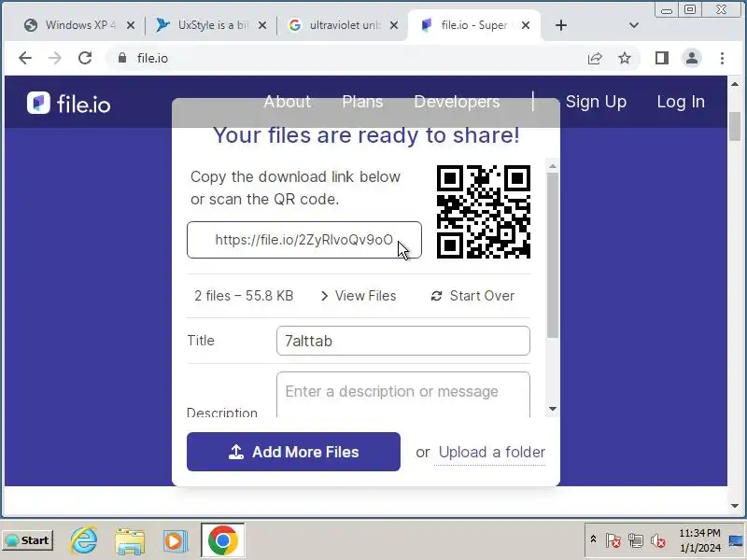Share this page via share icon
The width and height of the screenshot is (747, 560).
click(x=595, y=58)
